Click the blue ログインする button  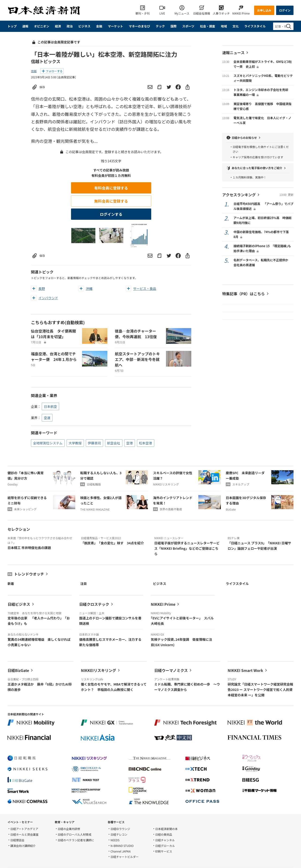(x=111, y=214)
